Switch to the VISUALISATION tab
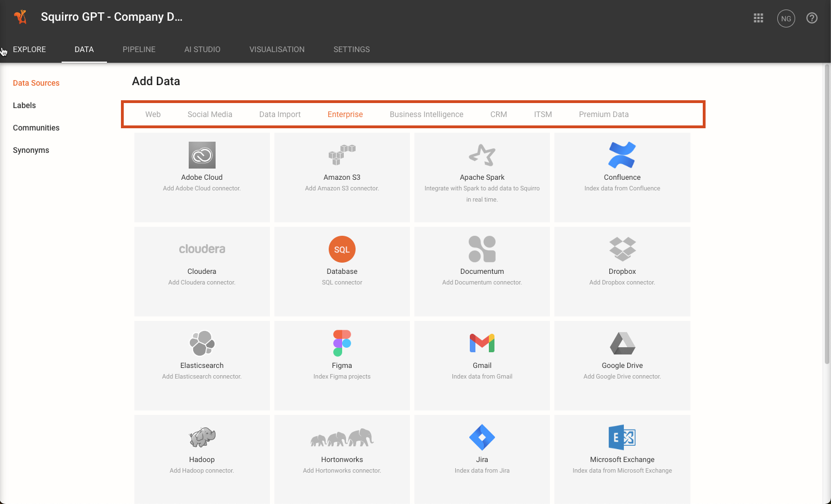Image resolution: width=831 pixels, height=504 pixels. click(x=277, y=49)
